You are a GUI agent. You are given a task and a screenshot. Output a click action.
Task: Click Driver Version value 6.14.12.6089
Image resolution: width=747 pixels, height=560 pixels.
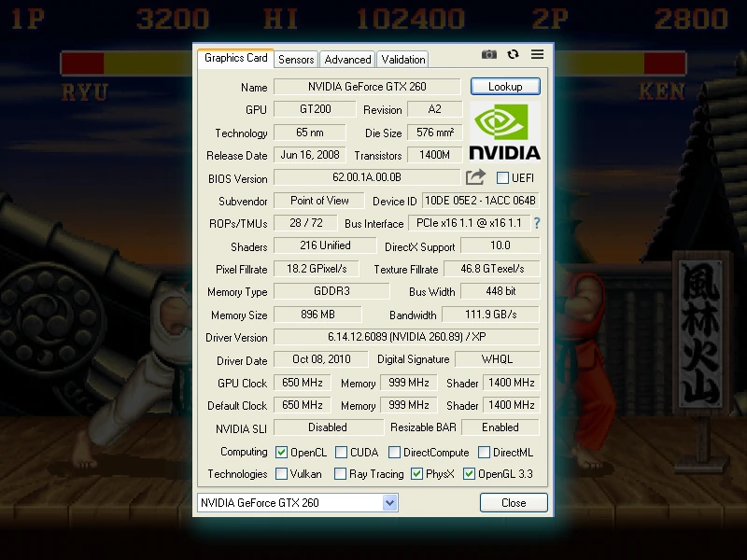[x=406, y=337]
